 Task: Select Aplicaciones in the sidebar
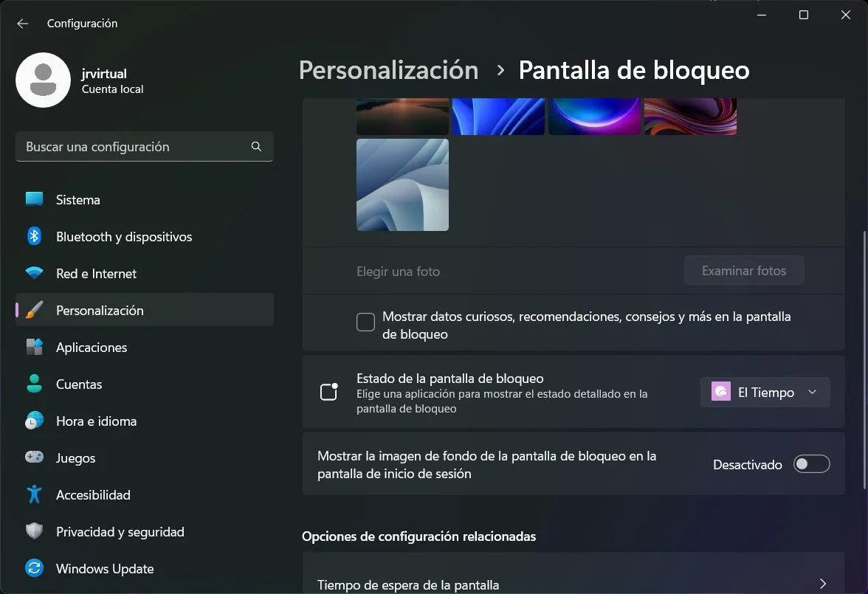tap(145, 347)
